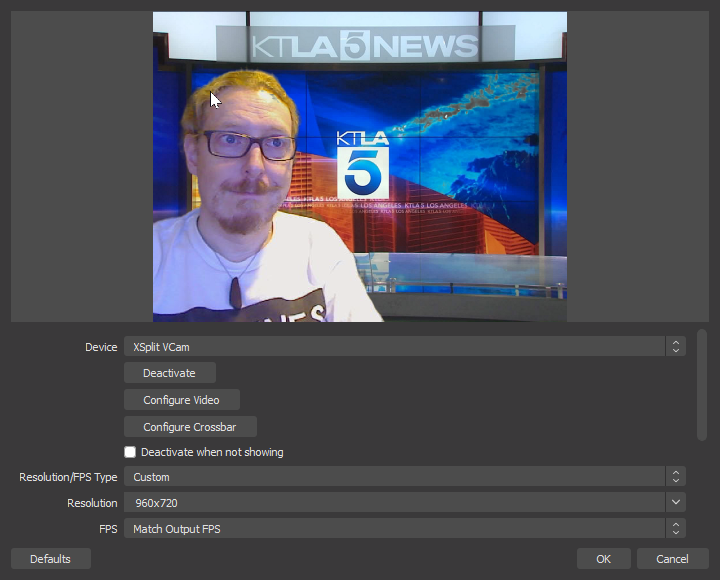720x580 pixels.
Task: Click the properties panel vertical scrollbar
Action: coord(702,385)
